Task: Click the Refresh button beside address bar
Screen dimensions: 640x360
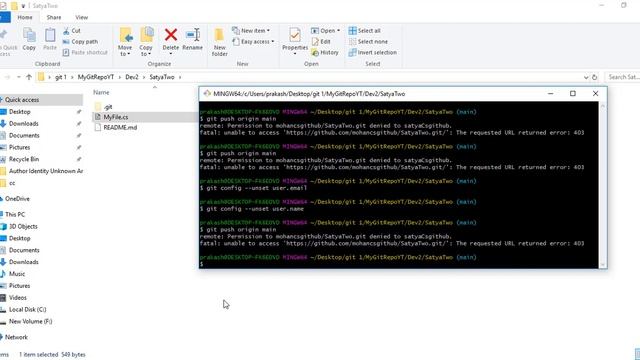Action: point(594,77)
